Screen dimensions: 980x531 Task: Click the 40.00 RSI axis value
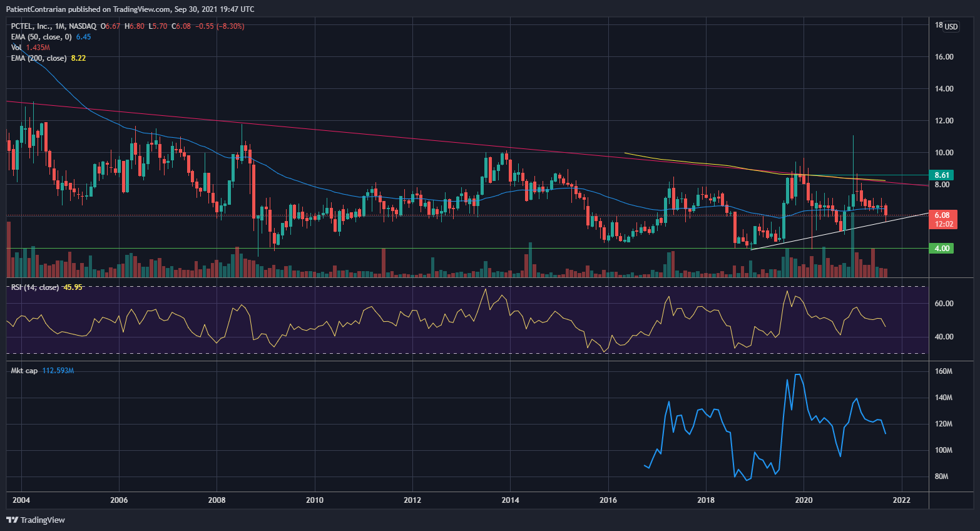point(944,337)
